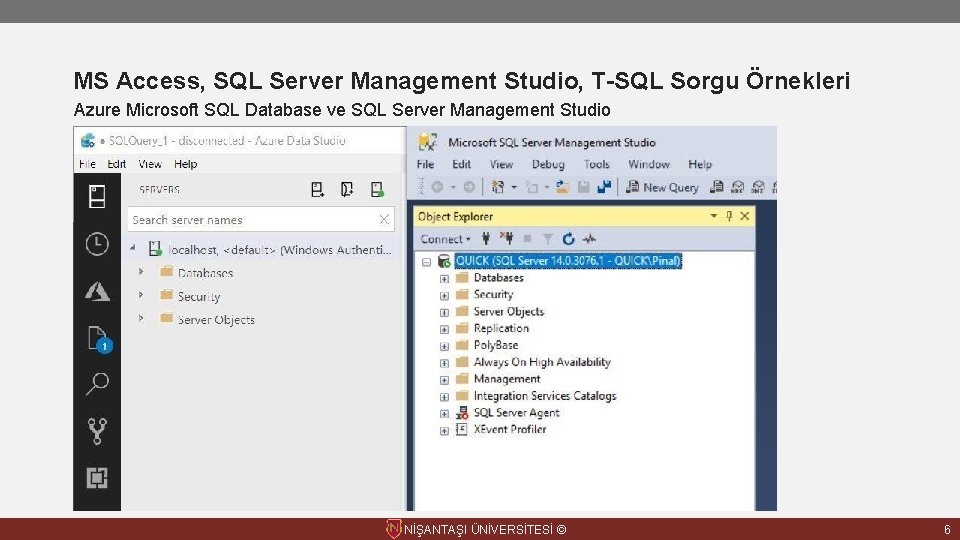Click Navigate Backward arrow in SSMS toolbar
960x540 pixels.
437,187
